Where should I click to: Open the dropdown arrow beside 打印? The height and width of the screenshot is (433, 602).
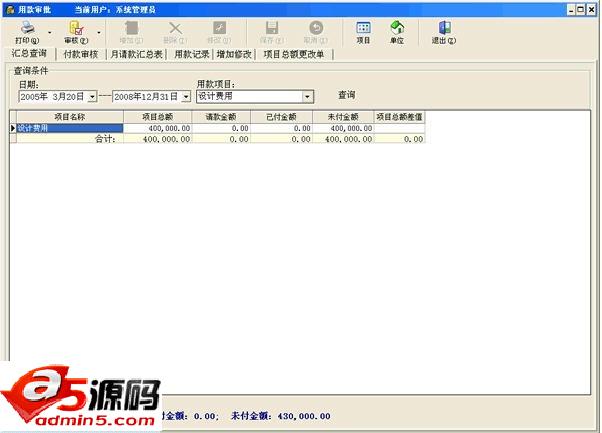click(x=50, y=33)
